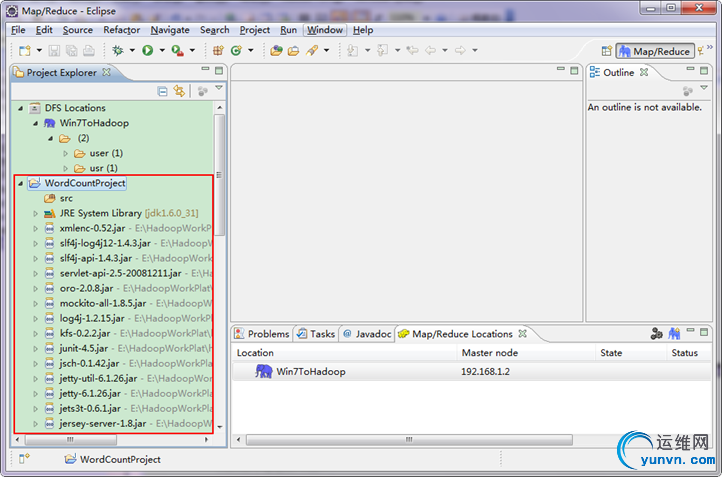Close the Outline view tab
This screenshot has width=722, height=477.
coord(644,72)
